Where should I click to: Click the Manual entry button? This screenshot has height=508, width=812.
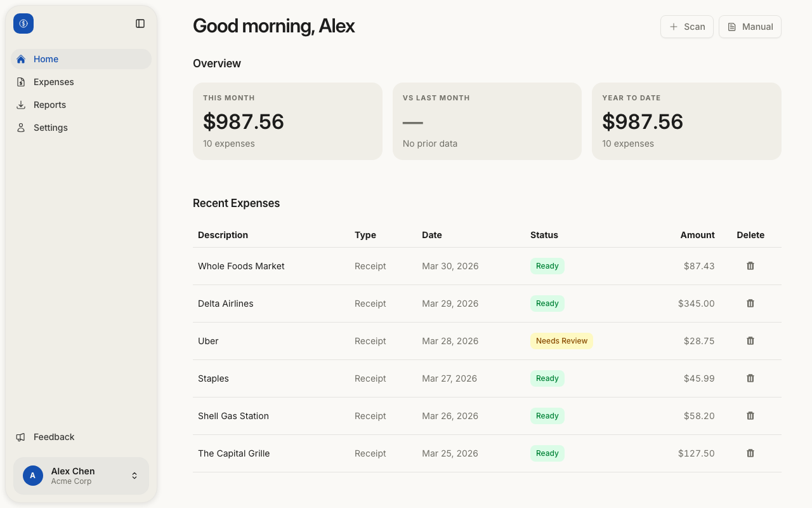point(750,27)
